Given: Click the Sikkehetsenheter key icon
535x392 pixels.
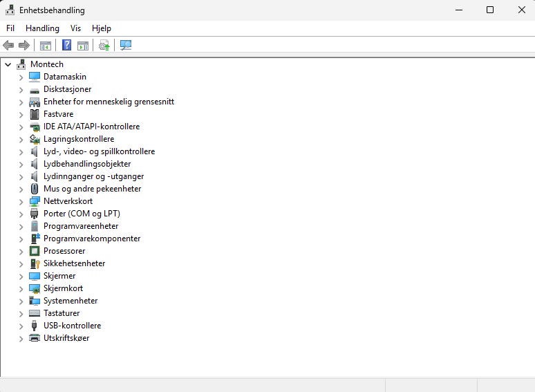Looking at the screenshot, I should 35,263.
